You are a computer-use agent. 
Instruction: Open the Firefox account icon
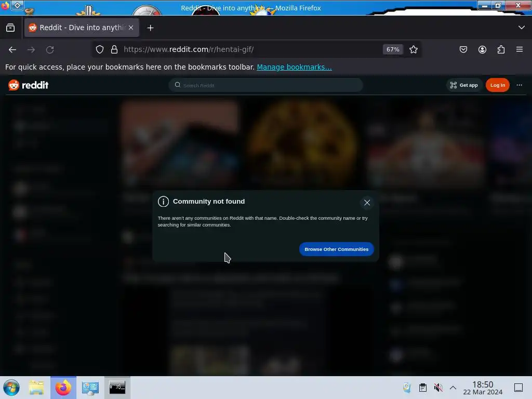tap(482, 49)
